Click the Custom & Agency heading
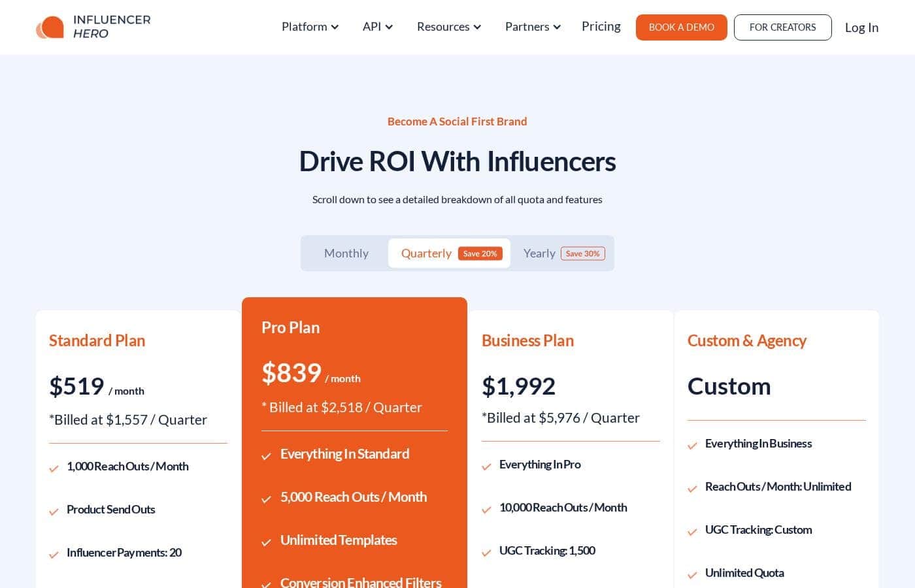The width and height of the screenshot is (915, 588). [x=746, y=340]
